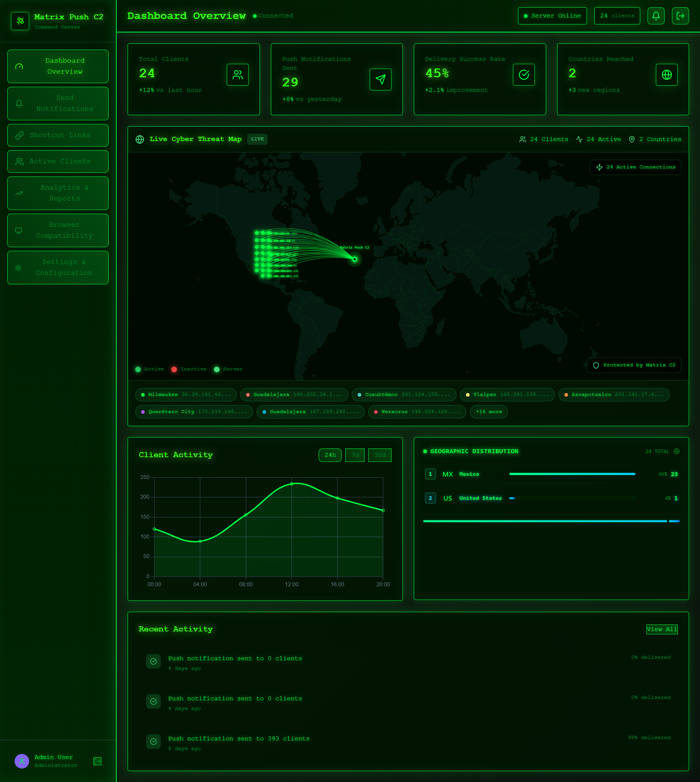Image resolution: width=700 pixels, height=782 pixels.
Task: Select the Tlalpan client chip
Action: tap(507, 395)
